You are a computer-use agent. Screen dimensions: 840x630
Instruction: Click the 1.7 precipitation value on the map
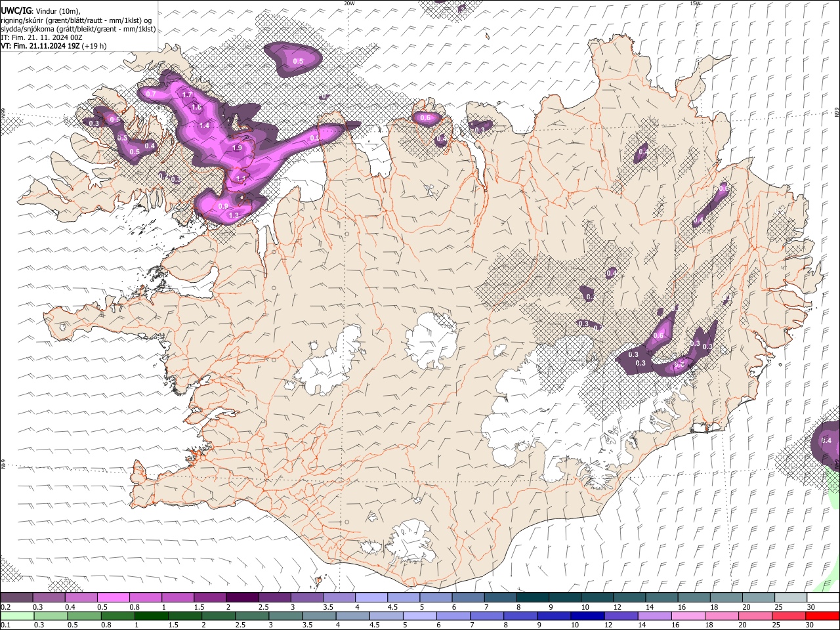pyautogui.click(x=187, y=94)
